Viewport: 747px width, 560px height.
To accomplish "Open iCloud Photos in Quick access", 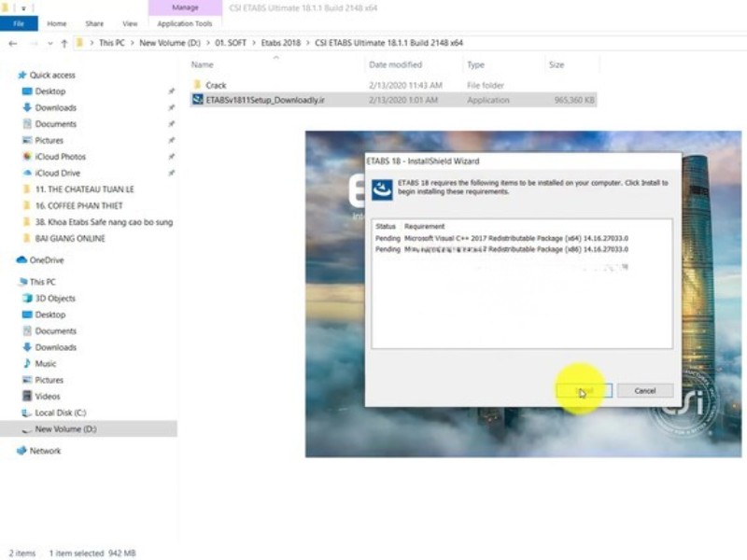I will [60, 157].
